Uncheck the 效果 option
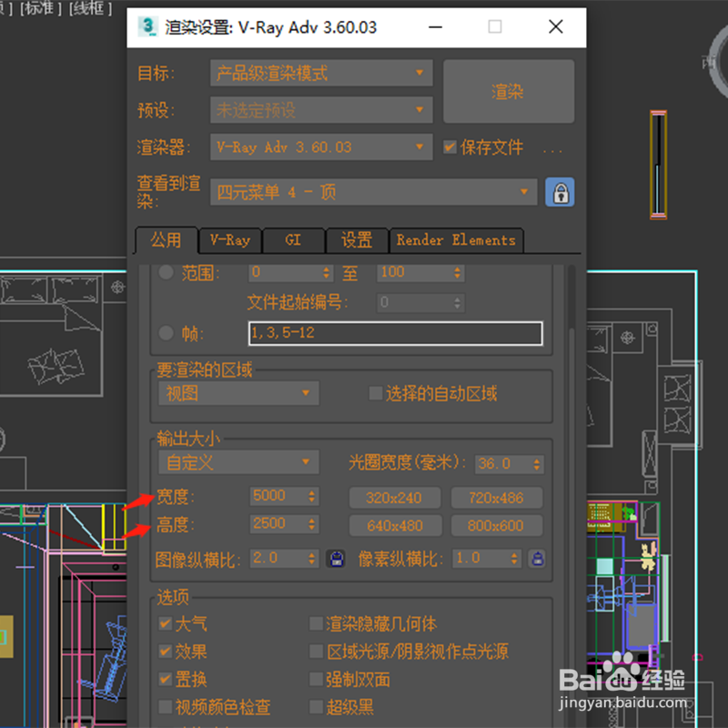 pyautogui.click(x=166, y=652)
